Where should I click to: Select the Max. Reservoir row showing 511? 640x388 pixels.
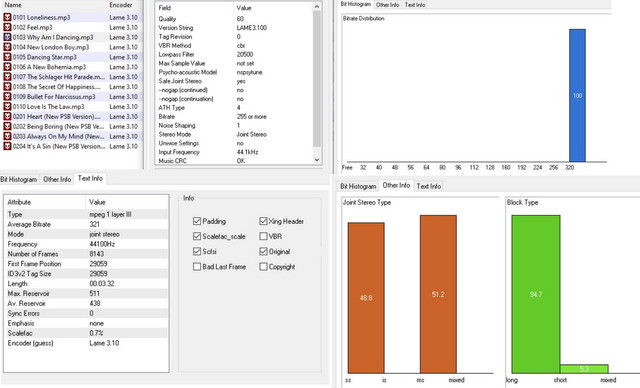coord(86,293)
